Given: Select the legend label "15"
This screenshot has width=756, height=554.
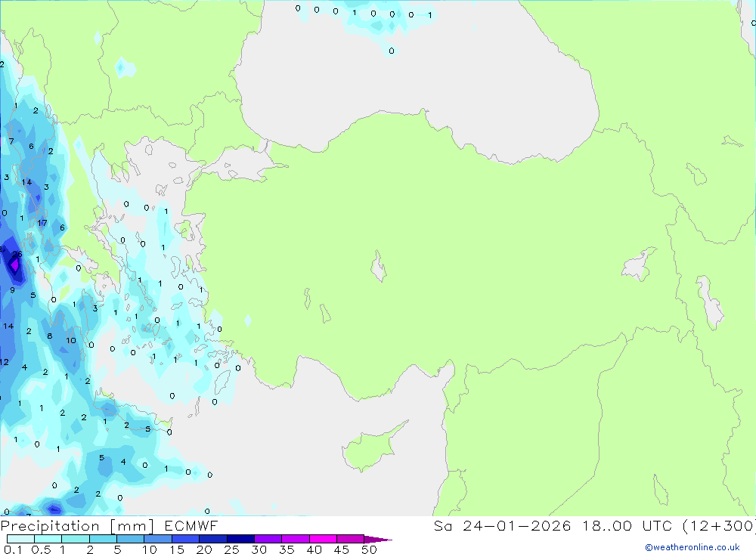Looking at the screenshot, I should point(177,549).
